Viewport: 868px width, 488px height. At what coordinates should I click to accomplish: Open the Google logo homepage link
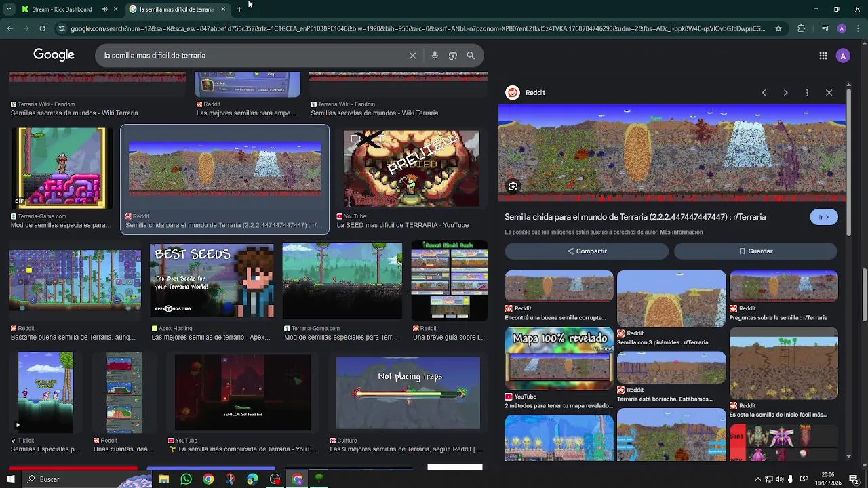click(54, 55)
